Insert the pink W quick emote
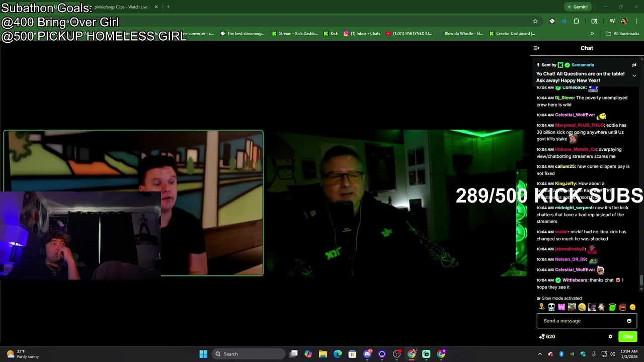The width and height of the screenshot is (644, 362). pos(561,307)
